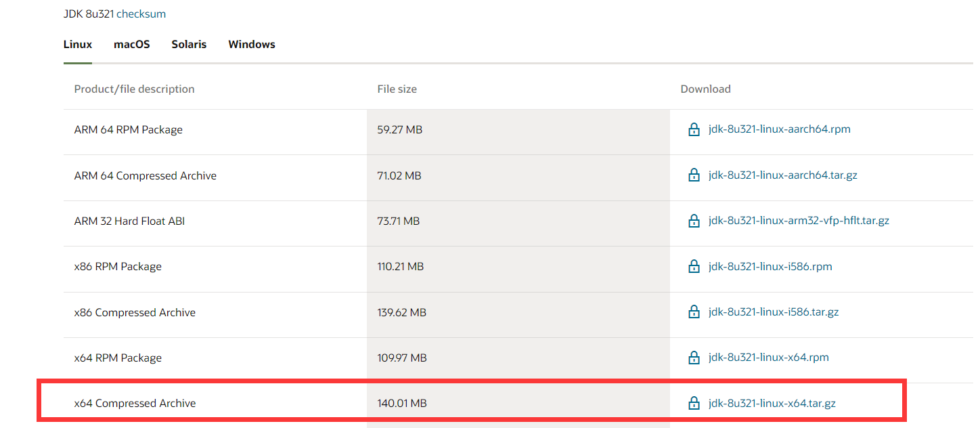Download jdk-8u321-linux-i586.tar.gz

click(x=774, y=312)
